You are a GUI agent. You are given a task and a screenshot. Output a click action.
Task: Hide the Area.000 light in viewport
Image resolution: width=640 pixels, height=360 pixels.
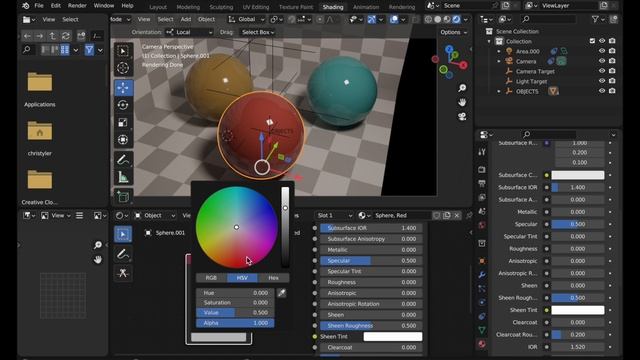point(602,51)
